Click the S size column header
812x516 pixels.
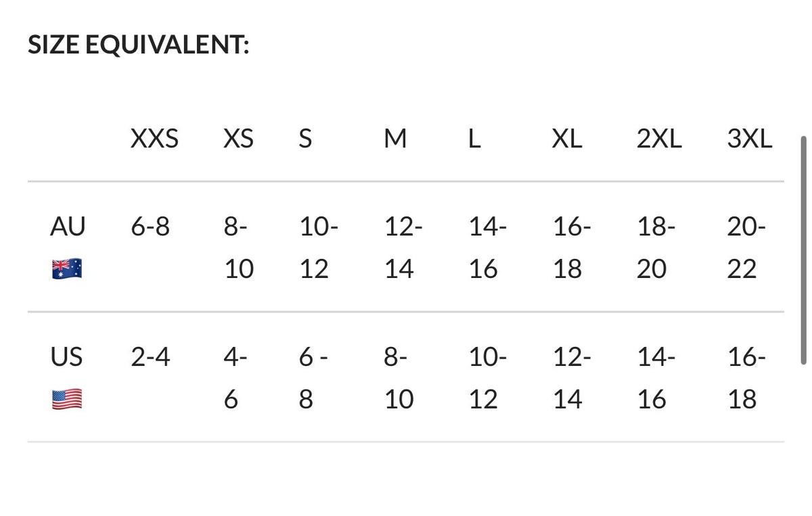tap(305, 139)
